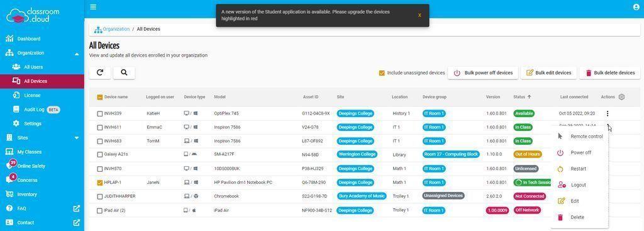Image resolution: width=644 pixels, height=231 pixels.
Task: Click Bulk power off devices button
Action: (x=483, y=73)
